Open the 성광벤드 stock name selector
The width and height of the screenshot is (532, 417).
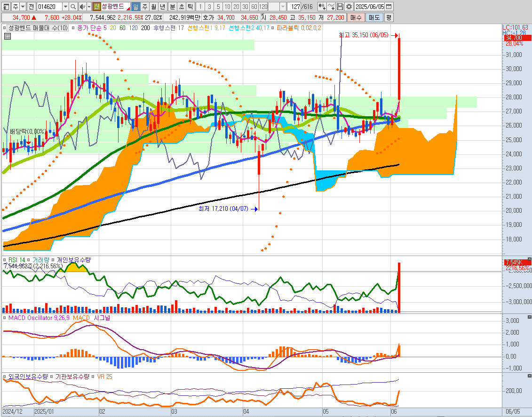[x=115, y=7]
